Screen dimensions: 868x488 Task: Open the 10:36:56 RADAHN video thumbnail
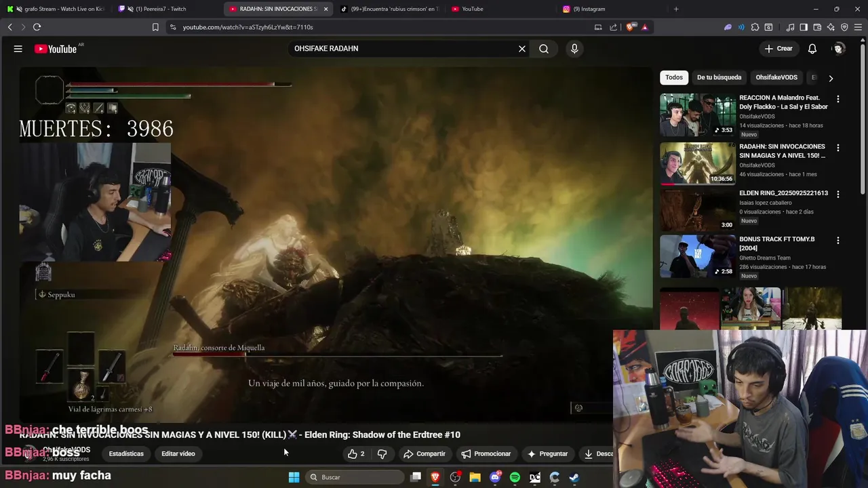click(x=698, y=163)
